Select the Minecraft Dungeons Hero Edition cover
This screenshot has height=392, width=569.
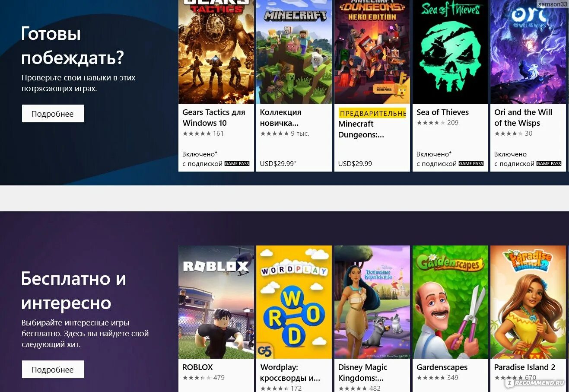tap(372, 51)
